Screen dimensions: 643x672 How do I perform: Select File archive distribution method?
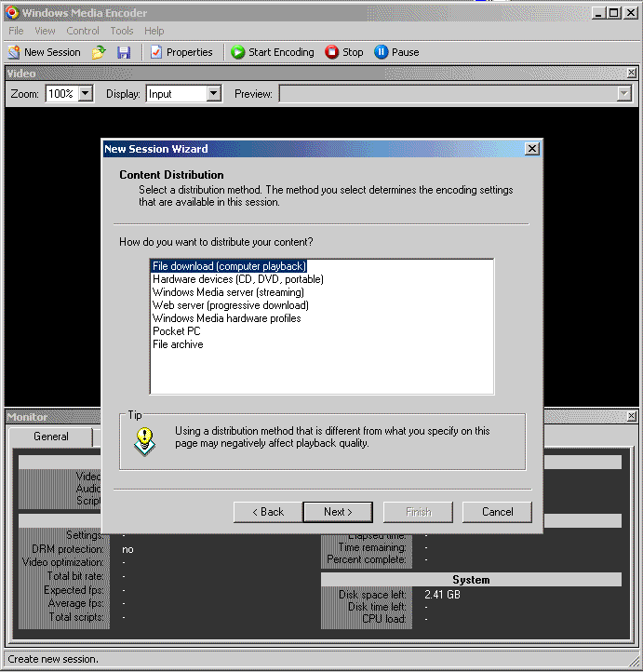pyautogui.click(x=178, y=344)
